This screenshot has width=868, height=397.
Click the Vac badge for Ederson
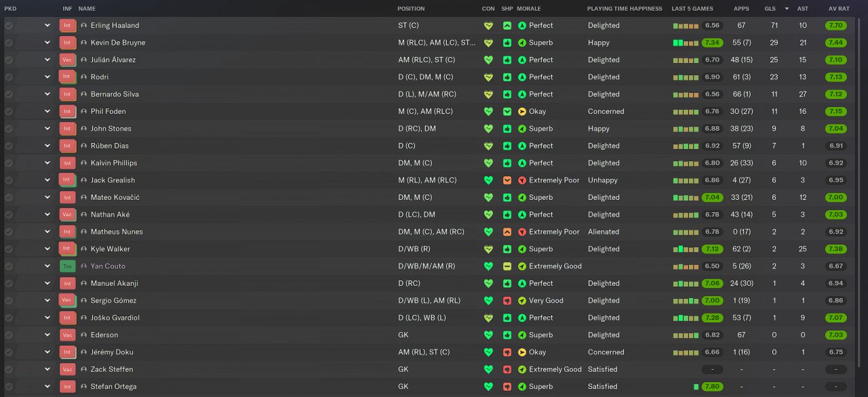(67, 335)
